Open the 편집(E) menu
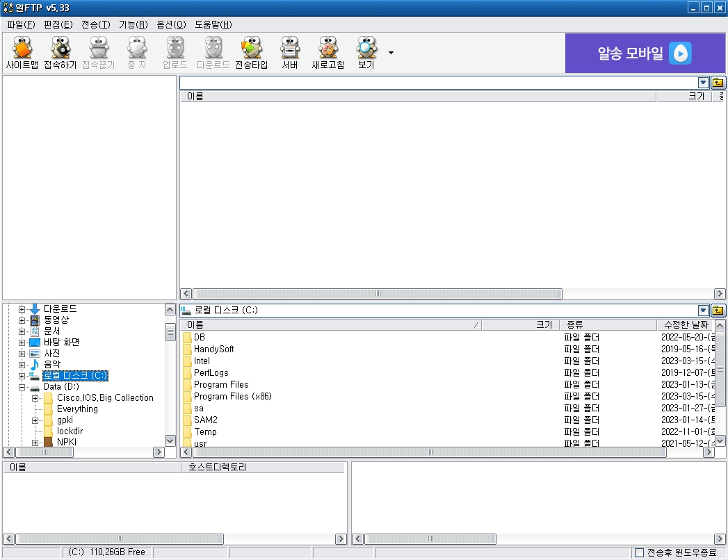 tap(58, 24)
